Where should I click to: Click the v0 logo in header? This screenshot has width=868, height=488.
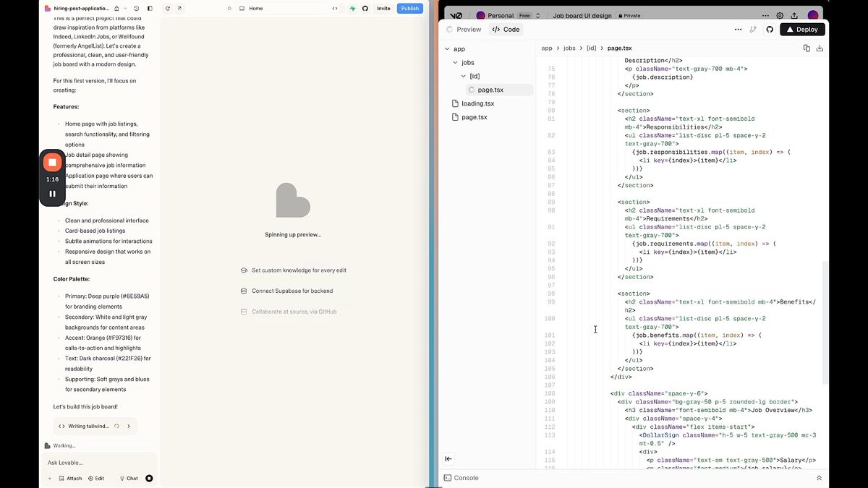pos(454,15)
